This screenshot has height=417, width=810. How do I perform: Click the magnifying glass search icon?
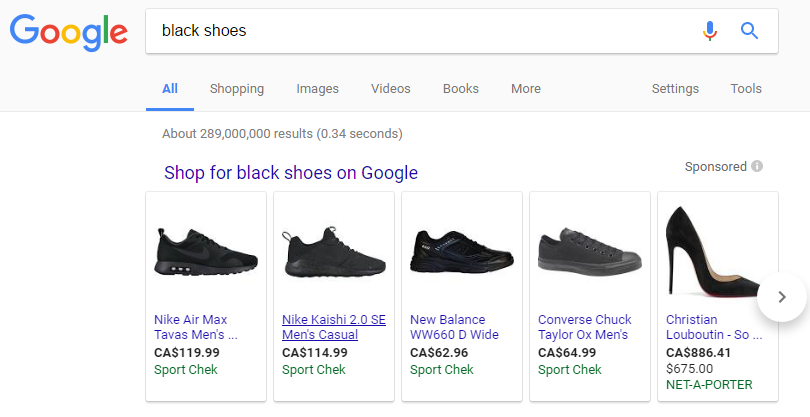749,31
